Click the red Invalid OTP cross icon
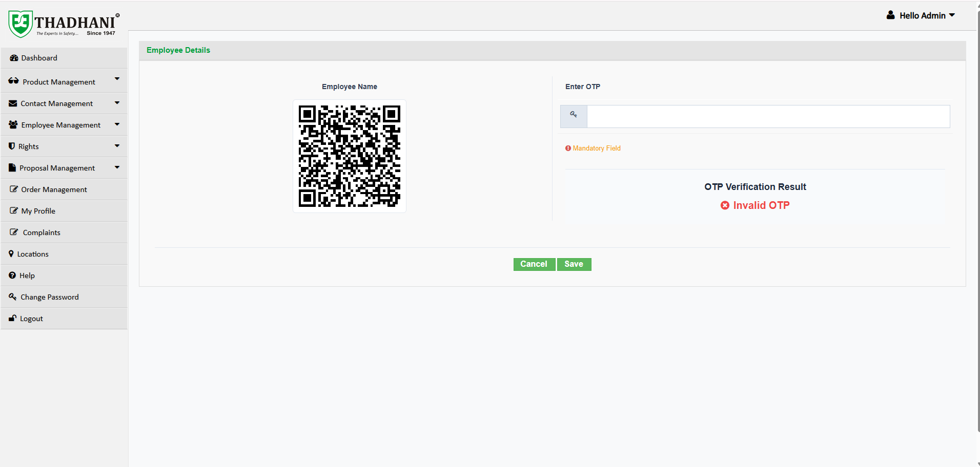The width and height of the screenshot is (980, 467). pos(725,205)
